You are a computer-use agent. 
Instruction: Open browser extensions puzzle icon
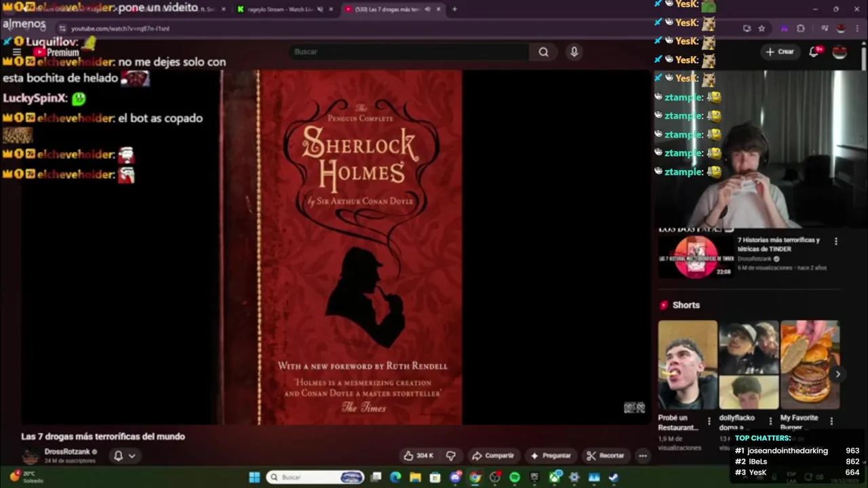(x=800, y=28)
